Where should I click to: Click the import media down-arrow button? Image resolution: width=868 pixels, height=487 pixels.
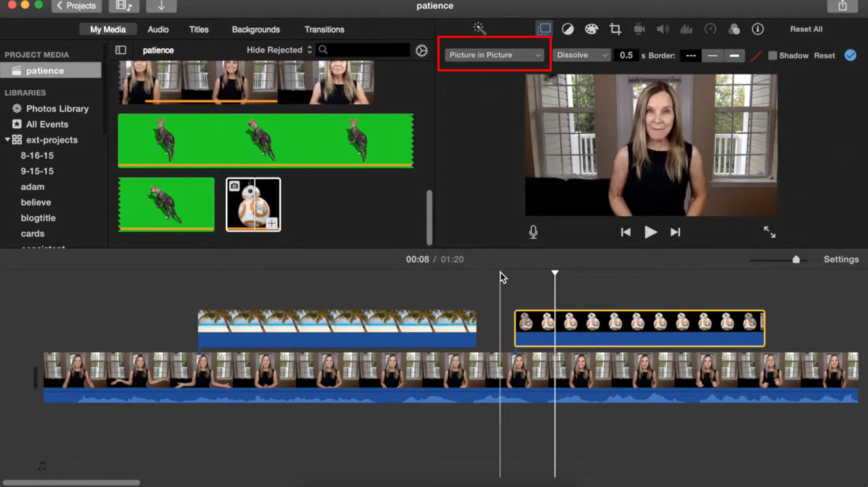(x=161, y=6)
